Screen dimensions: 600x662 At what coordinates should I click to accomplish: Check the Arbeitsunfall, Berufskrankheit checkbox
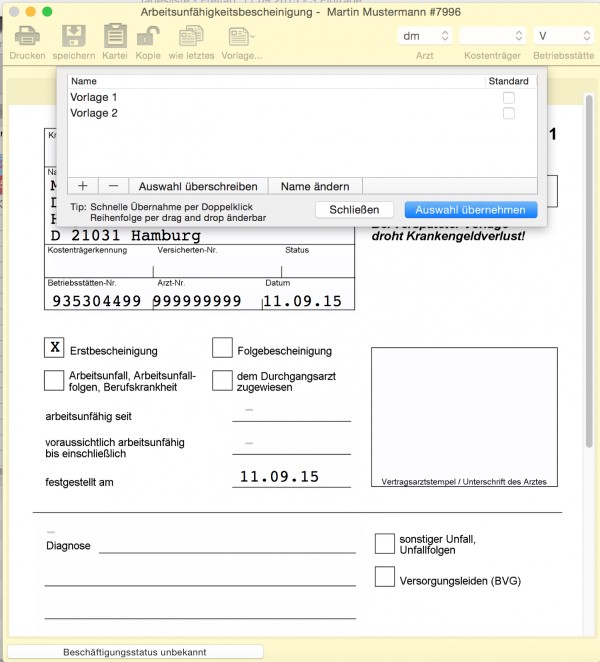tap(54, 380)
